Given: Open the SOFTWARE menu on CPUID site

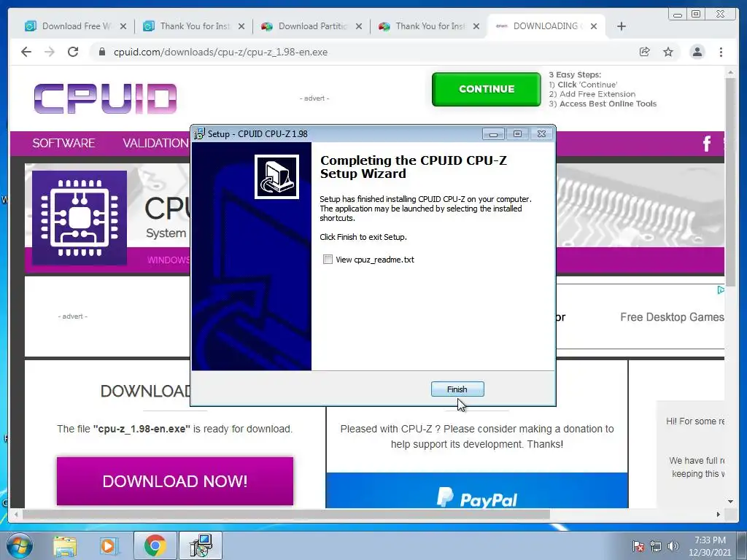Looking at the screenshot, I should [x=63, y=143].
